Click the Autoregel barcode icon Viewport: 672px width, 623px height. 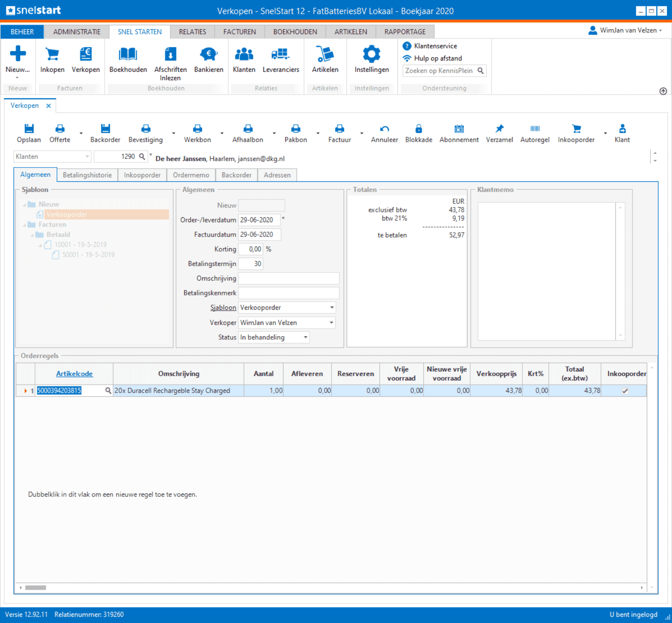pos(535,129)
